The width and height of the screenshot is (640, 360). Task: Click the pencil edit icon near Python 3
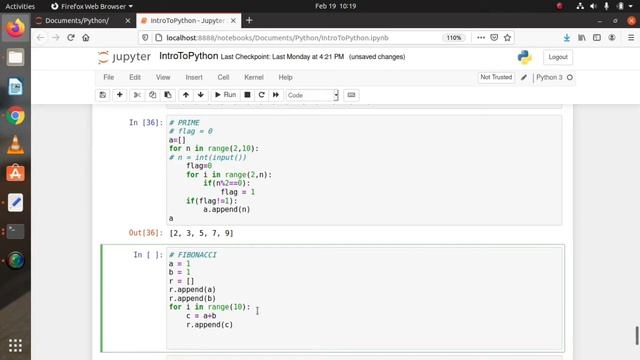524,77
